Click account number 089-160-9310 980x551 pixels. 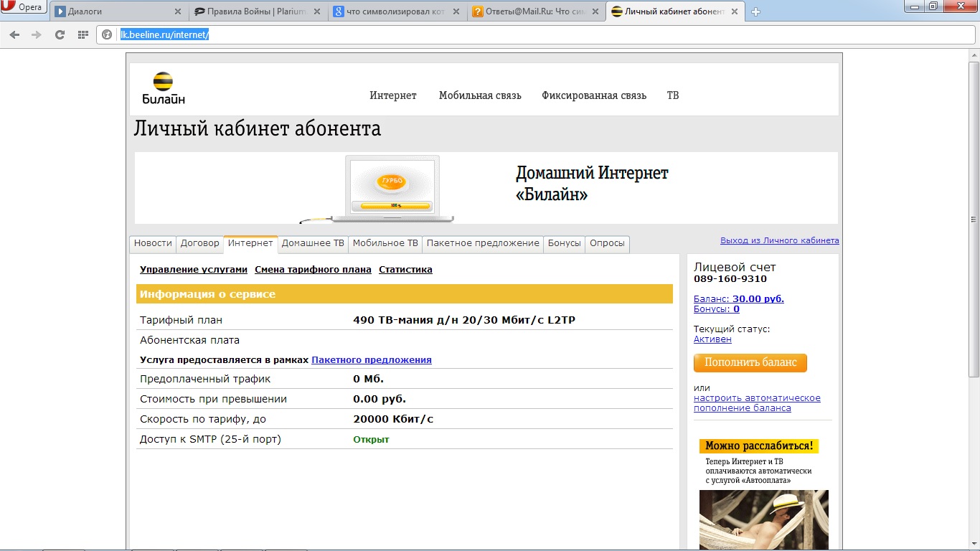pos(730,279)
